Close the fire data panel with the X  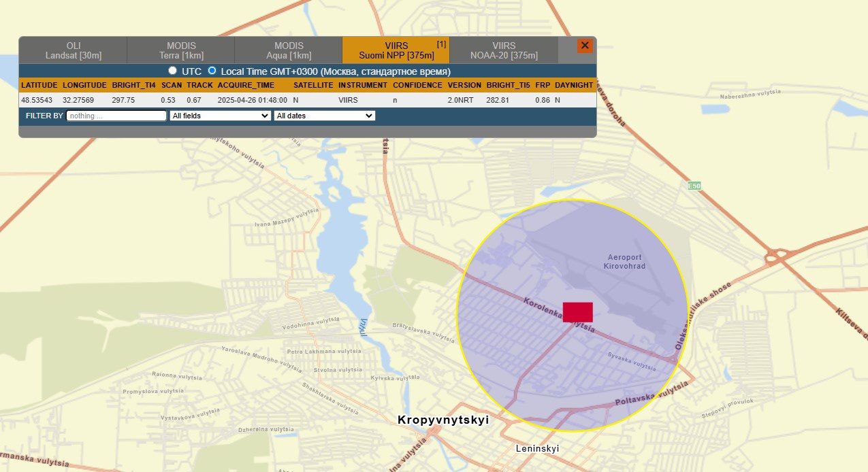[584, 46]
